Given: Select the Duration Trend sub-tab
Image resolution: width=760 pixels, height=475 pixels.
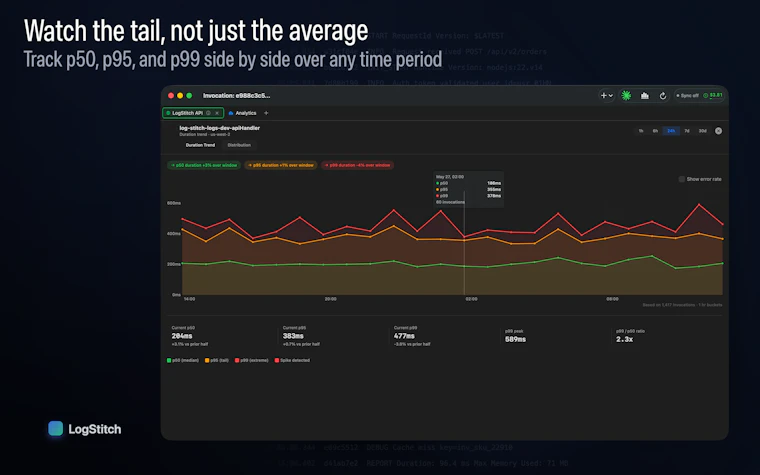Looking at the screenshot, I should click(200, 145).
